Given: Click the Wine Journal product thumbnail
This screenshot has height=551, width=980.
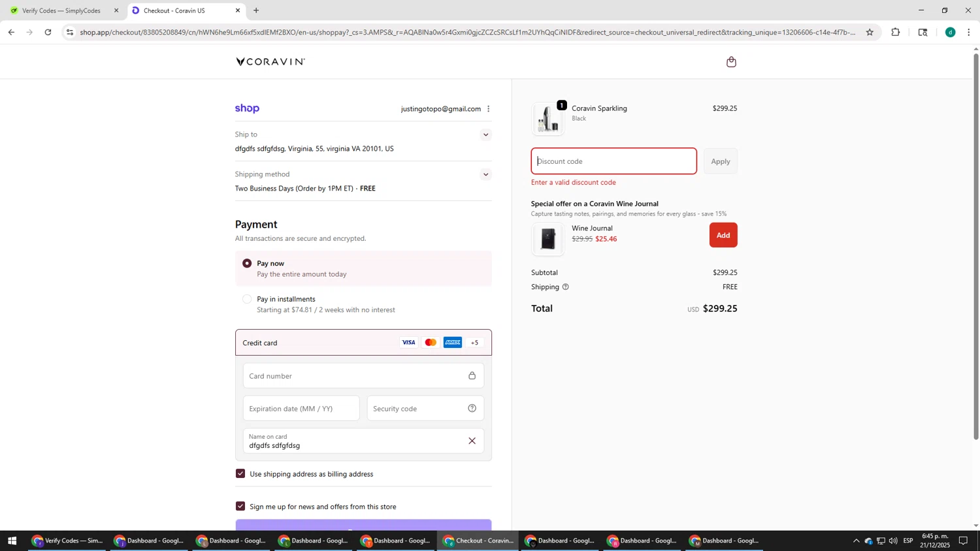Looking at the screenshot, I should [548, 239].
